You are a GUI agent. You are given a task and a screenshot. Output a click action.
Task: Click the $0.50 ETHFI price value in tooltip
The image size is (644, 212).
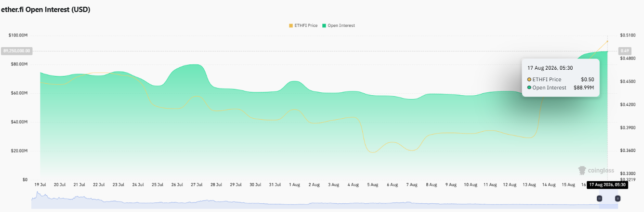click(587, 79)
